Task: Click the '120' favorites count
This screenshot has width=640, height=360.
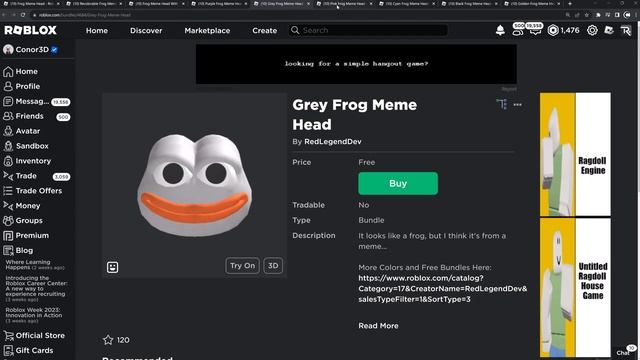Action: point(123,340)
